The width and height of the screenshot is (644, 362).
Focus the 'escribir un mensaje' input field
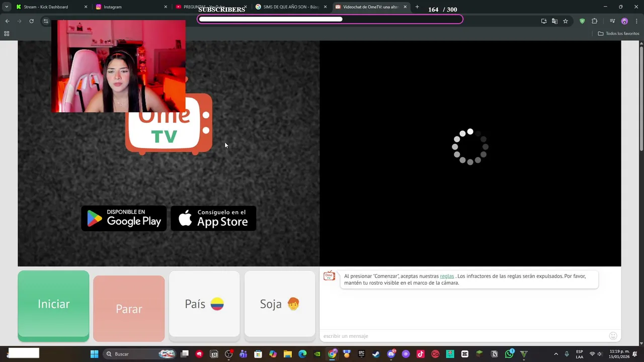[x=463, y=336]
